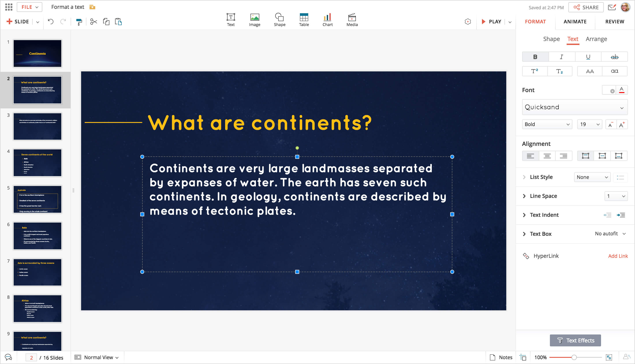The image size is (635, 364).
Task: Click increase text indent icon
Action: pyautogui.click(x=621, y=215)
